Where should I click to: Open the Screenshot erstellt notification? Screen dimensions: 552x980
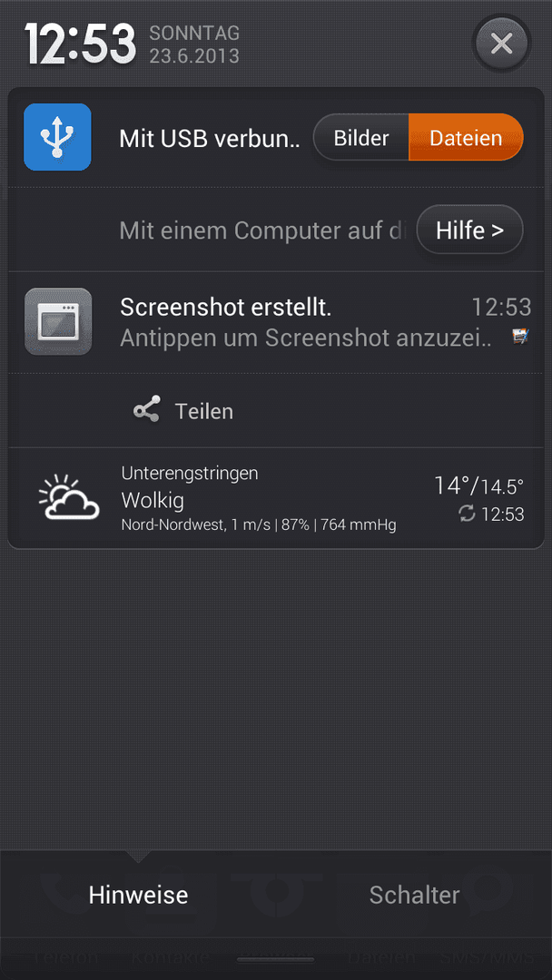click(276, 322)
